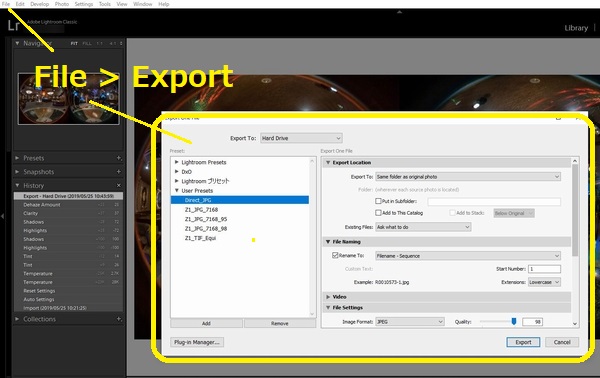Click the Quality slider handle

(514, 321)
